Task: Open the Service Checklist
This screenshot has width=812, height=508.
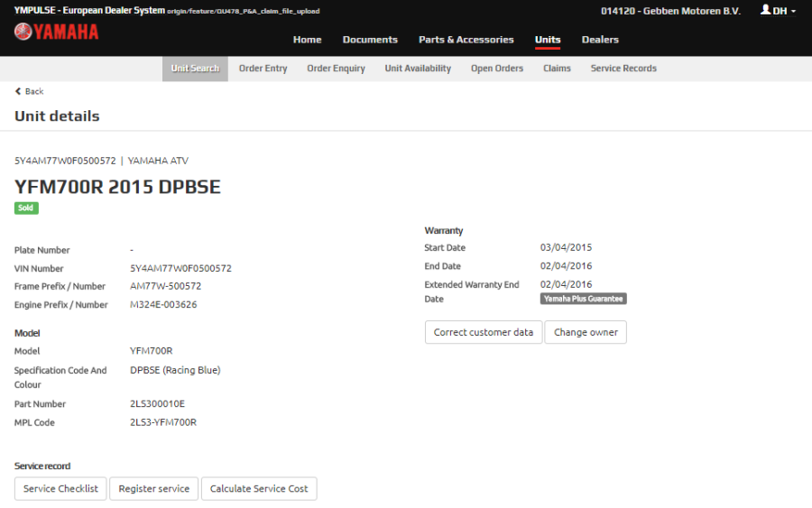Action: click(60, 488)
